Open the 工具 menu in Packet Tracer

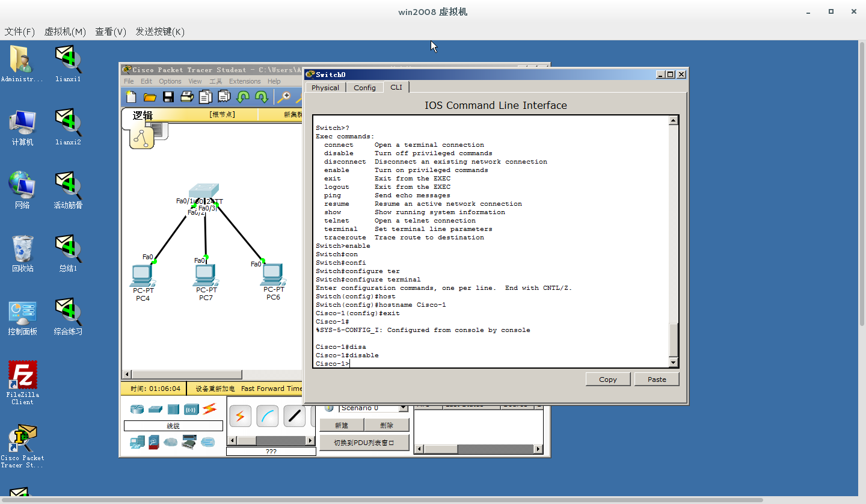pyautogui.click(x=216, y=81)
